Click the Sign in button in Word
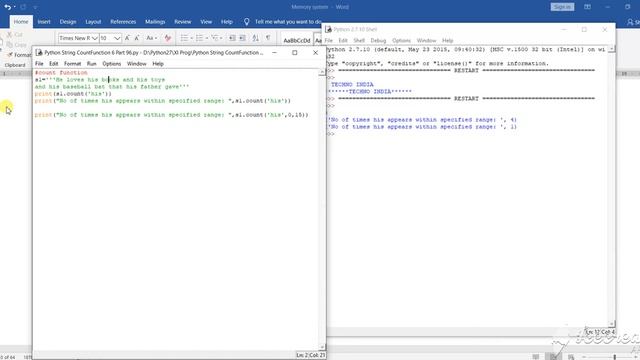Image resolution: width=640 pixels, height=360 pixels. point(562,7)
